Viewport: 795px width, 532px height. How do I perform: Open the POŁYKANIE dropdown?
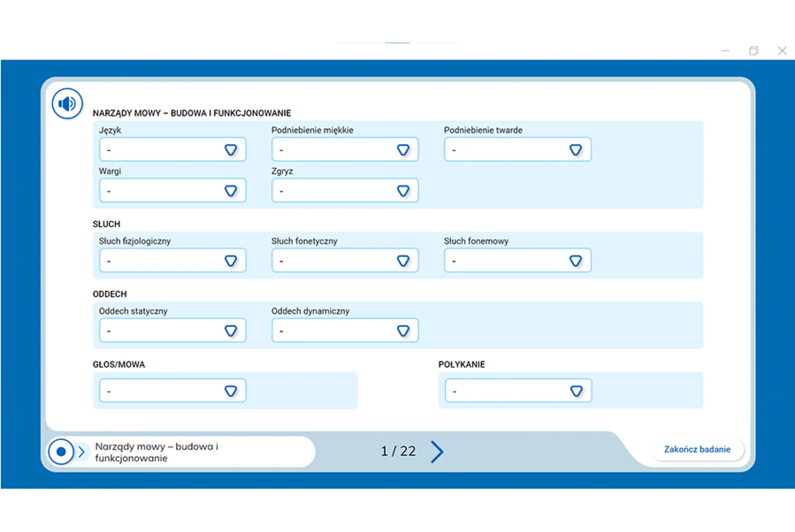tap(518, 391)
